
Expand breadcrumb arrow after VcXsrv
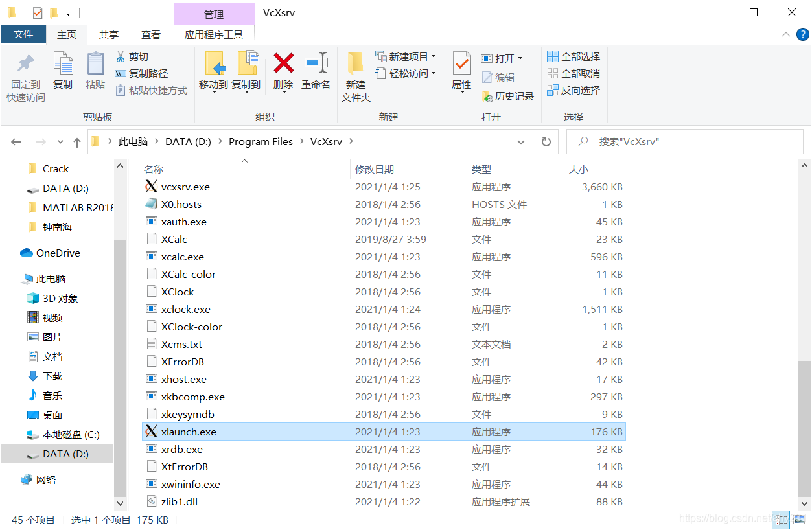(351, 142)
